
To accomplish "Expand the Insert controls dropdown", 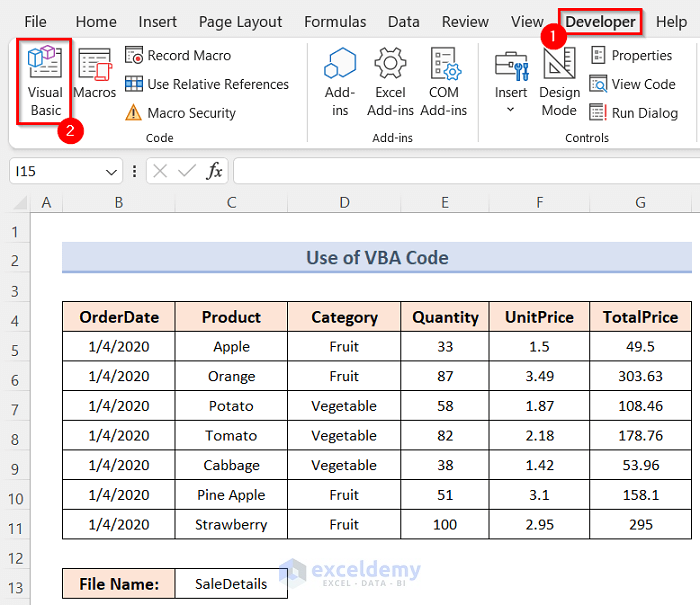I will (x=511, y=108).
